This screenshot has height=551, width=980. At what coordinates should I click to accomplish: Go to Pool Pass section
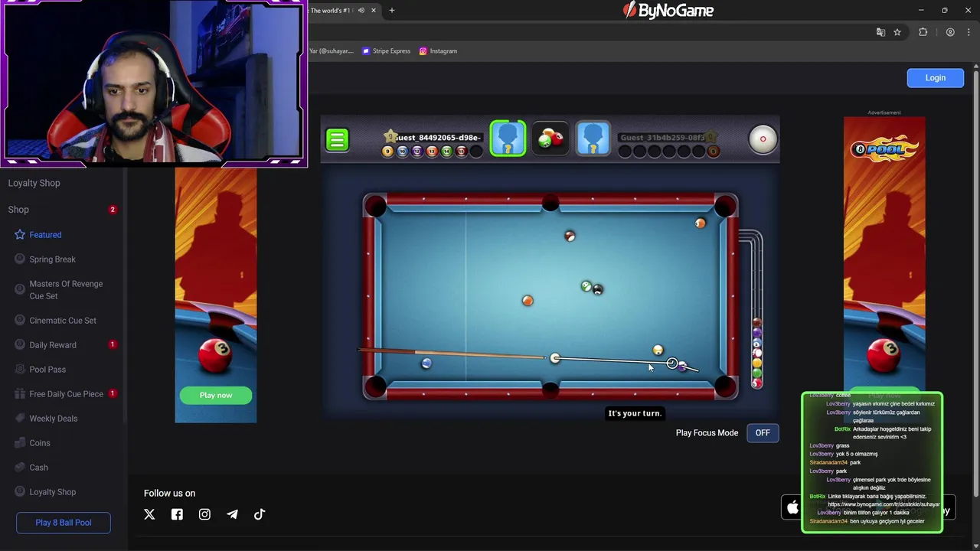coord(47,370)
